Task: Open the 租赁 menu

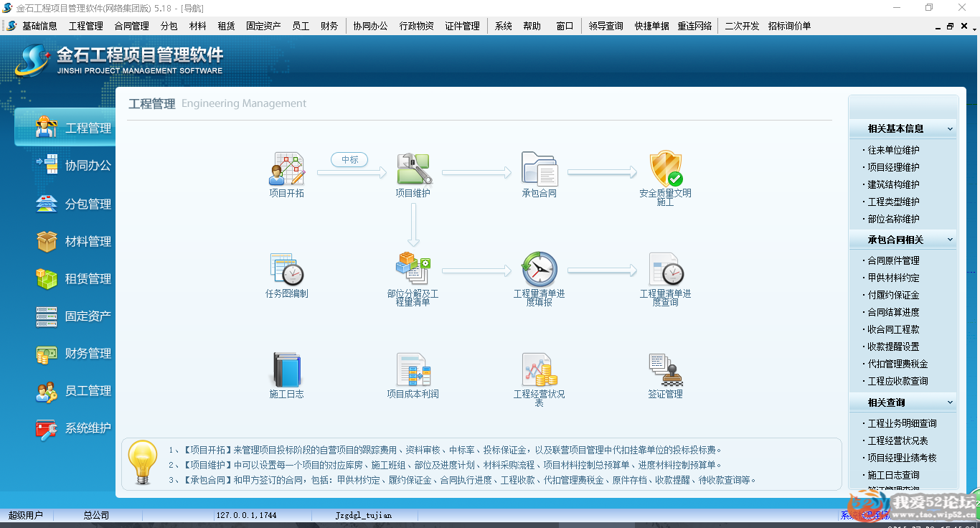Action: point(227,26)
